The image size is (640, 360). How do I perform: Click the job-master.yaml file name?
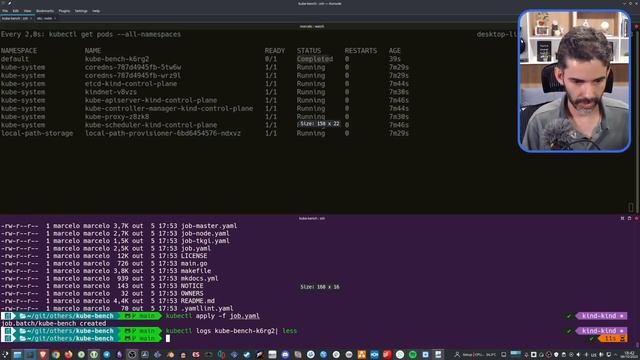click(x=209, y=226)
